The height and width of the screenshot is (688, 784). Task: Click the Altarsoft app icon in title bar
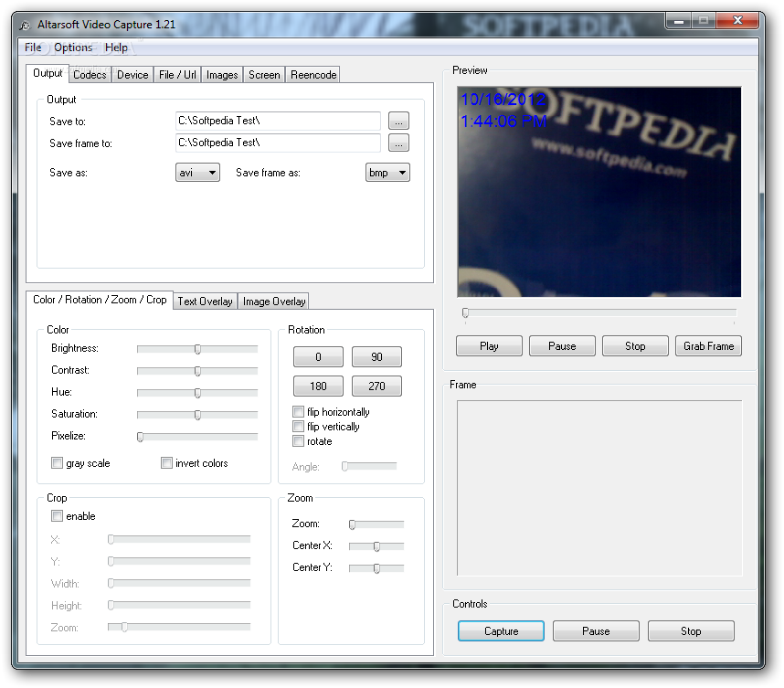pyautogui.click(x=25, y=25)
